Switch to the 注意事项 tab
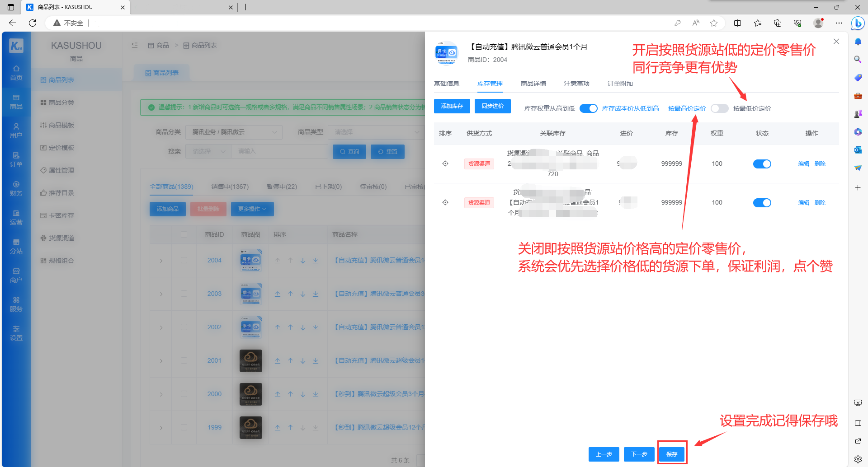The height and width of the screenshot is (467, 868). click(577, 84)
